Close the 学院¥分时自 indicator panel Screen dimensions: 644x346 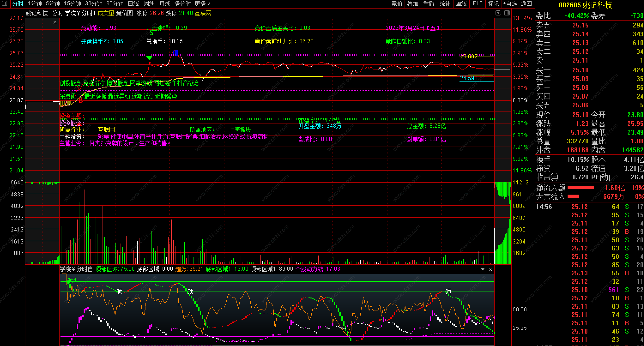[x=490, y=269]
